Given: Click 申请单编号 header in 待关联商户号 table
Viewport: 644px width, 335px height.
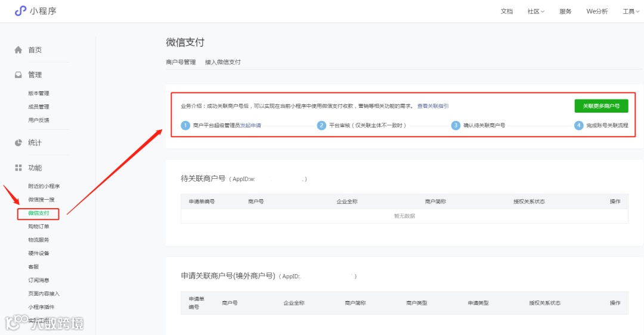Looking at the screenshot, I should pyautogui.click(x=202, y=201).
